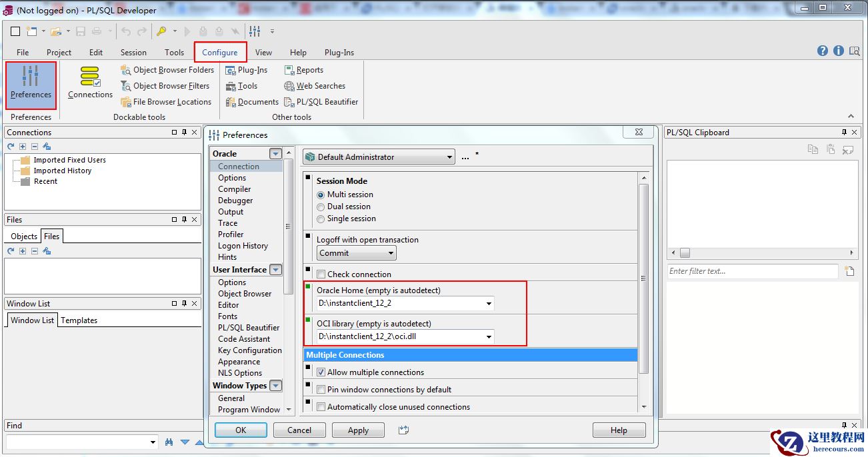Viewport: 868px width, 457px height.
Task: Open the Plug-Ins ribbon tab
Action: coord(339,53)
